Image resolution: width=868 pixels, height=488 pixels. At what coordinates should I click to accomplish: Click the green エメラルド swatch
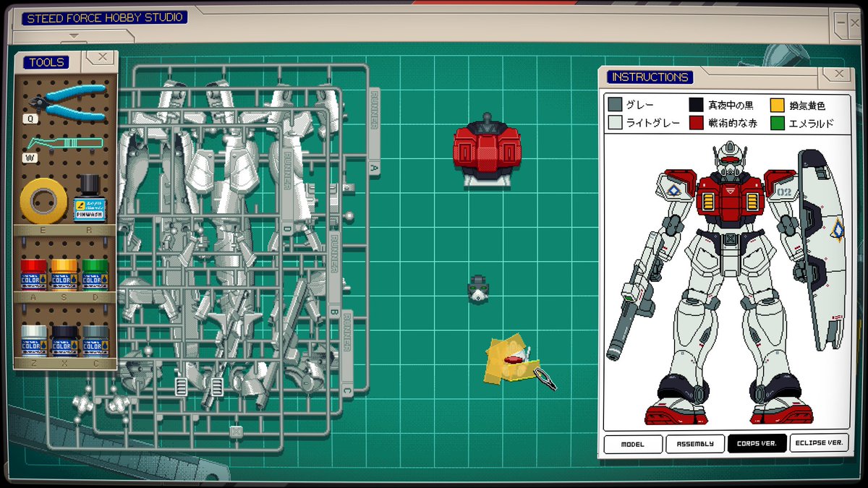coord(778,123)
